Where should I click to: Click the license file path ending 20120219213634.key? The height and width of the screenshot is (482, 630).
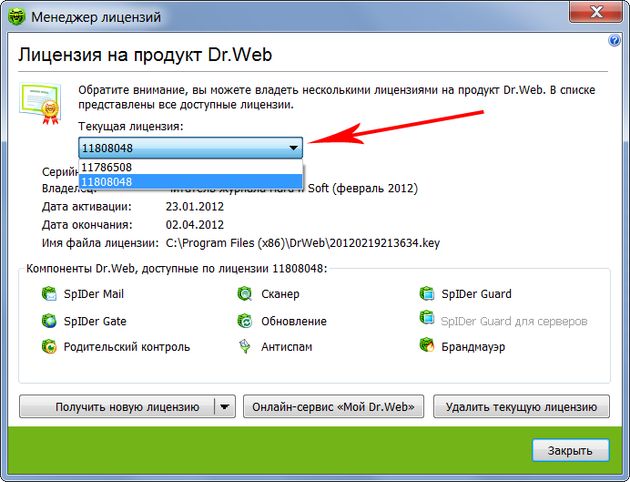(303, 243)
